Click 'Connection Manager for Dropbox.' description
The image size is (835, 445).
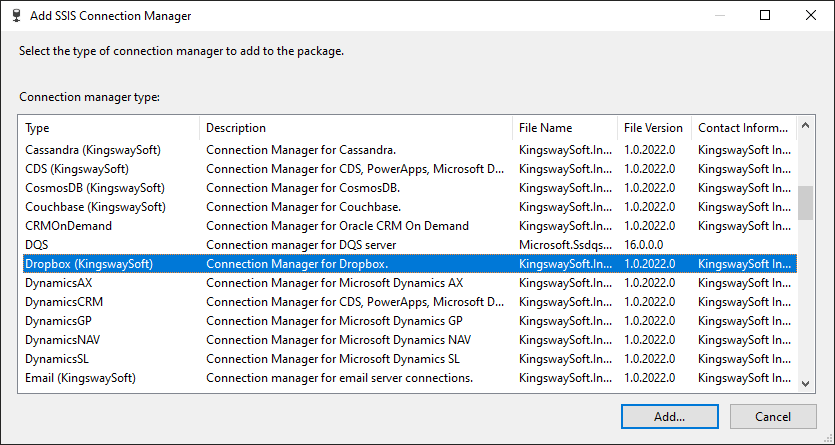(297, 264)
